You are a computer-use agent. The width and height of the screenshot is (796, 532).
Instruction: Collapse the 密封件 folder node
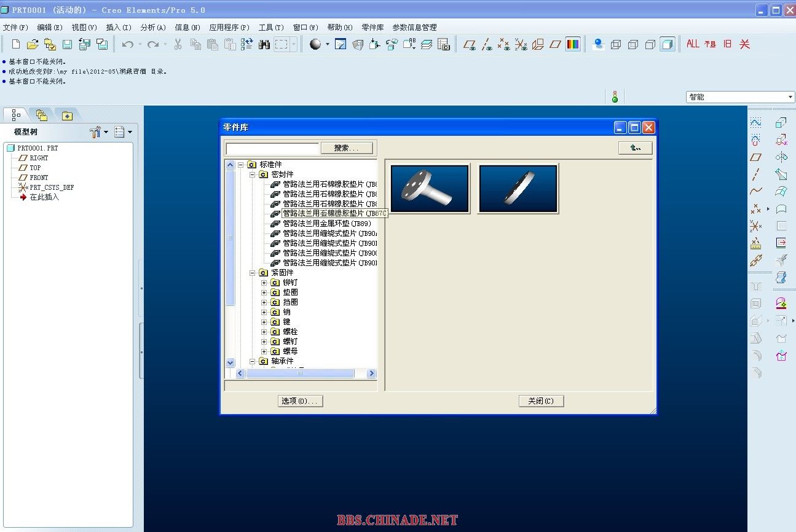pyautogui.click(x=253, y=174)
